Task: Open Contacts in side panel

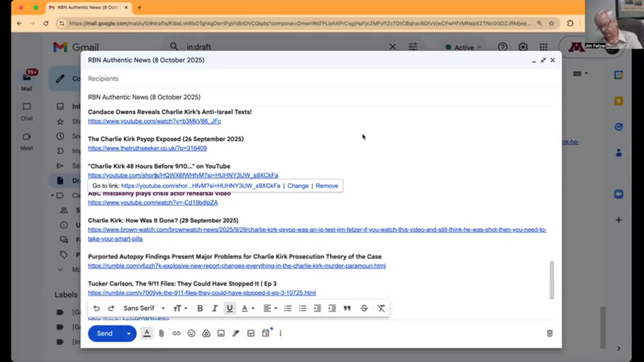Action: pyautogui.click(x=618, y=153)
